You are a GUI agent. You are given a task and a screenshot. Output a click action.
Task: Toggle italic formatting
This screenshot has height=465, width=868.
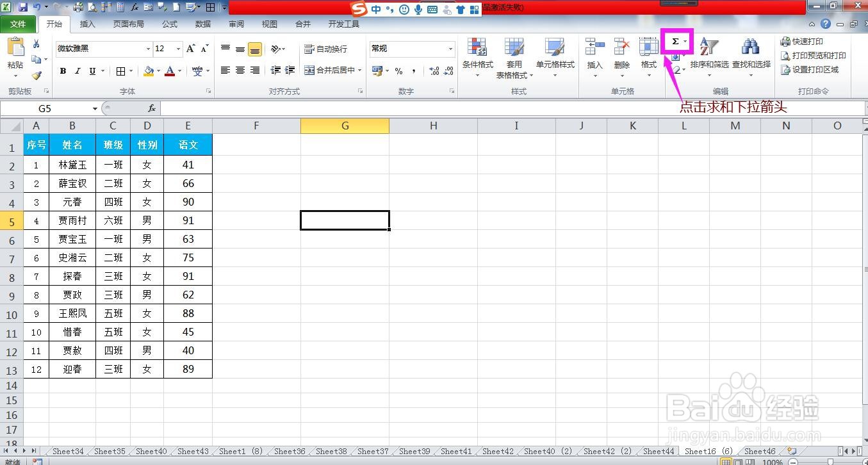click(78, 71)
